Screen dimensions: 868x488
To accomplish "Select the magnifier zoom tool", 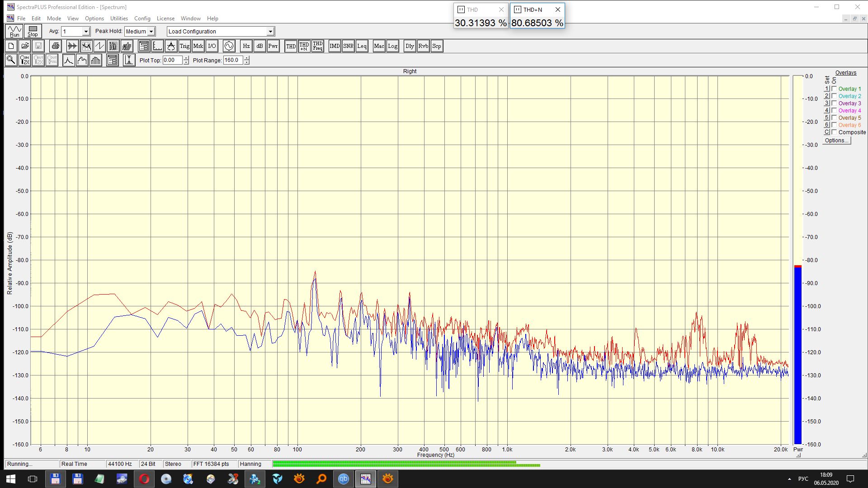I will click(11, 60).
